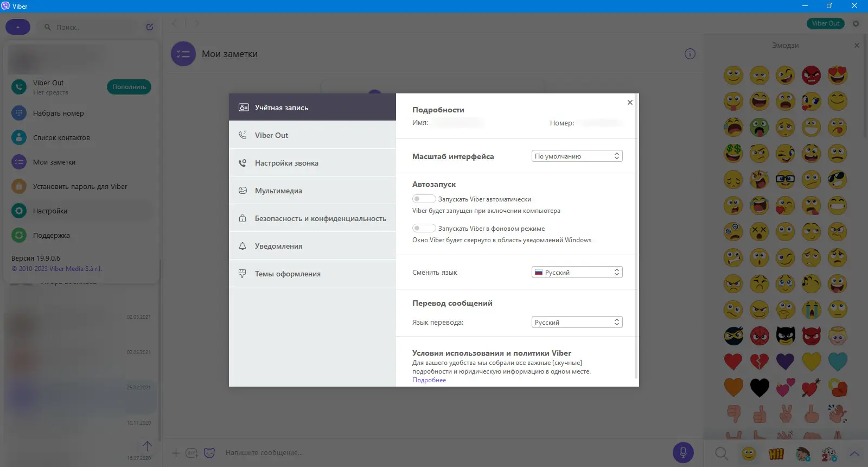Open Язык перевода dropdown
This screenshot has height=467, width=868.
pos(577,322)
